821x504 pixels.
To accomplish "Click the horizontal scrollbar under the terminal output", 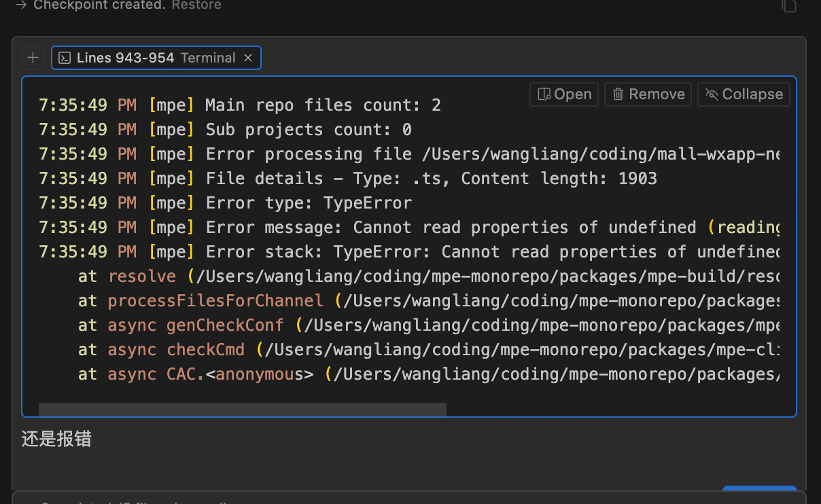I will (x=242, y=409).
